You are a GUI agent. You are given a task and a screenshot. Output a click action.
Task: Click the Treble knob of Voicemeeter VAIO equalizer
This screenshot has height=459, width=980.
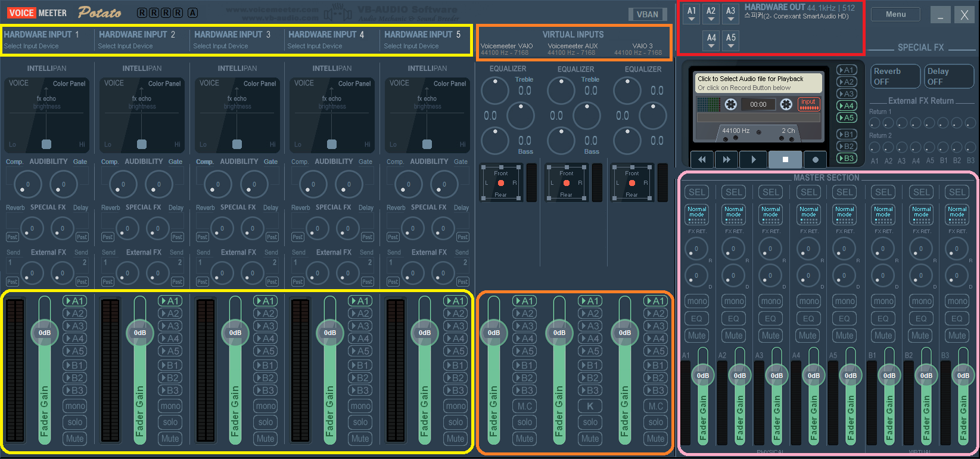(x=494, y=90)
